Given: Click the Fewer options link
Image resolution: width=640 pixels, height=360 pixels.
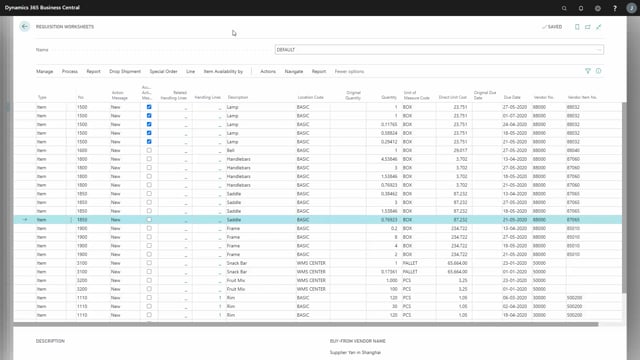Looking at the screenshot, I should point(349,71).
